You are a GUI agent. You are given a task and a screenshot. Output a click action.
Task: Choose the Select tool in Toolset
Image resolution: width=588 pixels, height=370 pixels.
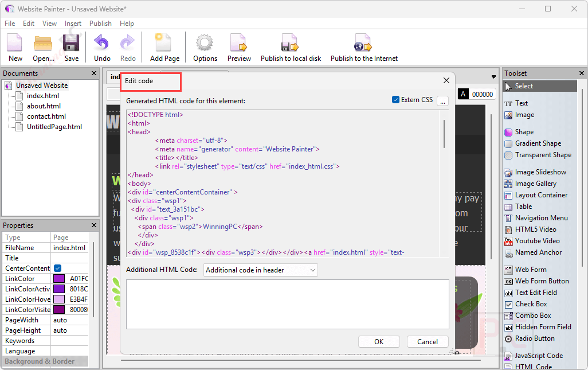(540, 86)
